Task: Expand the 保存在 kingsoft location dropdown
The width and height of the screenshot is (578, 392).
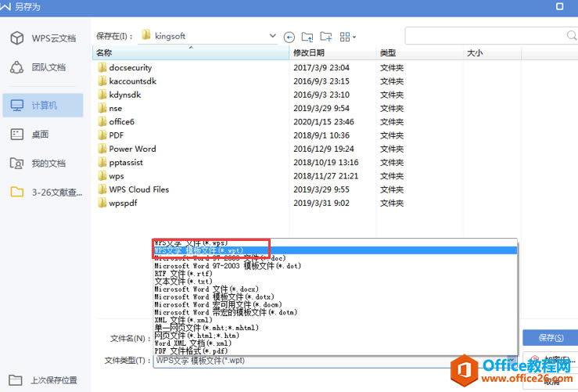Action: [x=272, y=36]
